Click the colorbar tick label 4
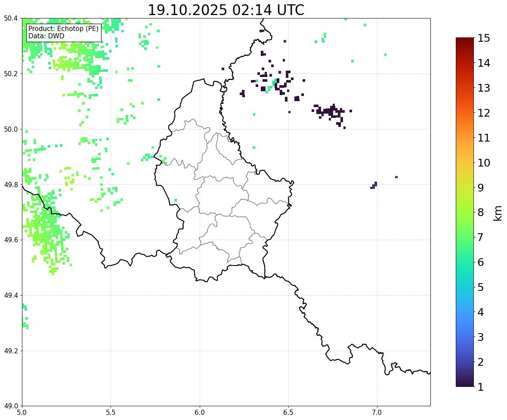This screenshot has width=507, height=420. (x=481, y=312)
